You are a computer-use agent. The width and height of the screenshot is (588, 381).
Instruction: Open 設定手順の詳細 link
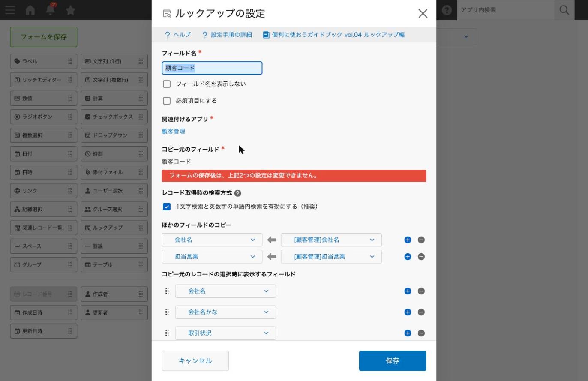(x=227, y=35)
